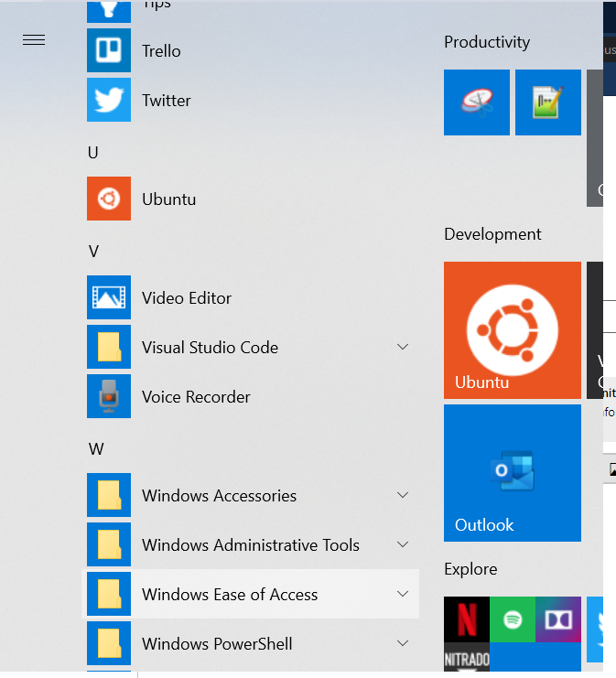
Task: Click the letter U section header
Action: pos(92,152)
